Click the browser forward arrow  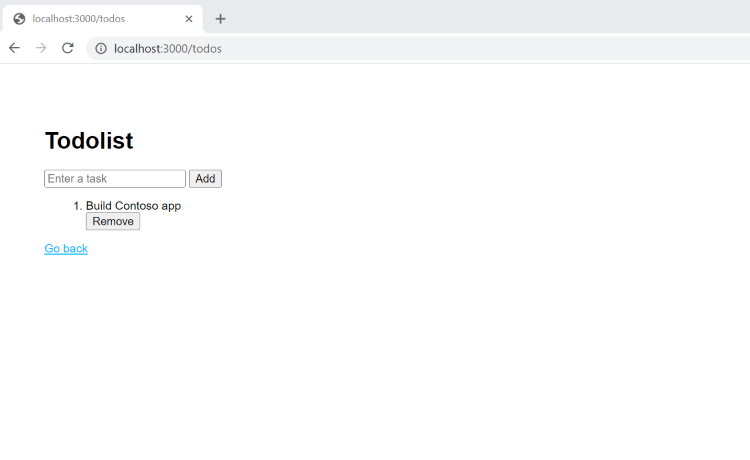[x=41, y=48]
